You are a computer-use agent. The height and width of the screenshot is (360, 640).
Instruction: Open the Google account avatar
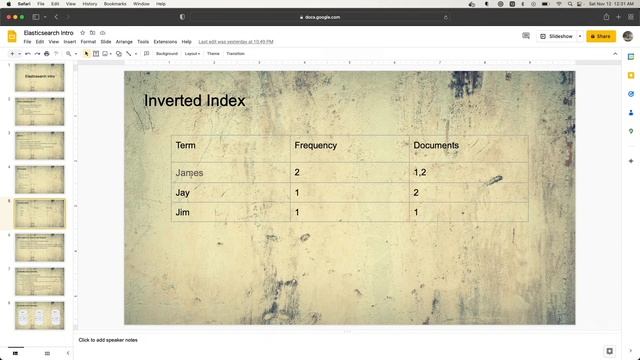point(628,36)
